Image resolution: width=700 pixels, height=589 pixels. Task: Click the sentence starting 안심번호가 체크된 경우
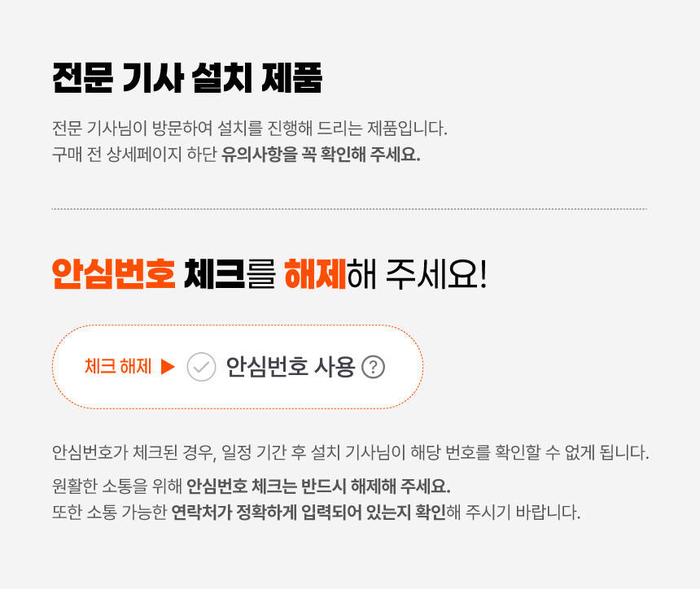click(351, 452)
